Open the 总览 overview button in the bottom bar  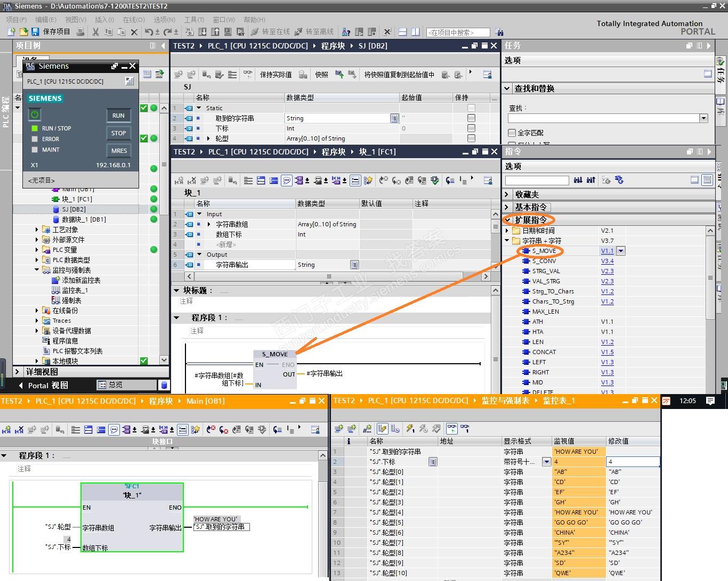click(126, 384)
